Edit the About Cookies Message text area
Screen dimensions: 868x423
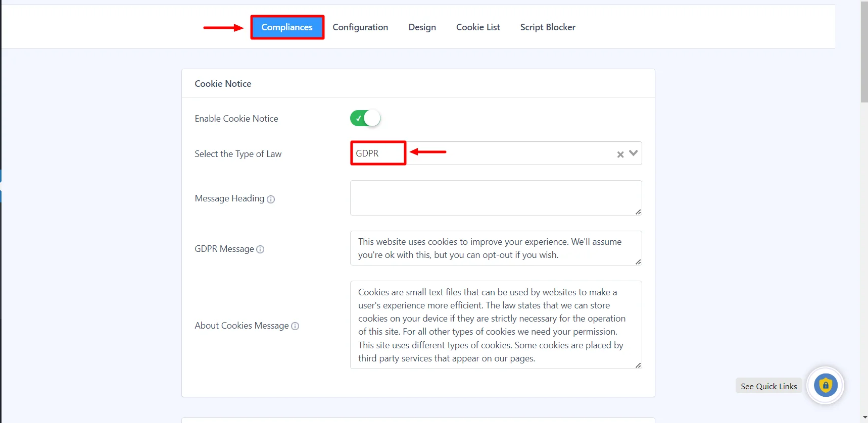496,325
